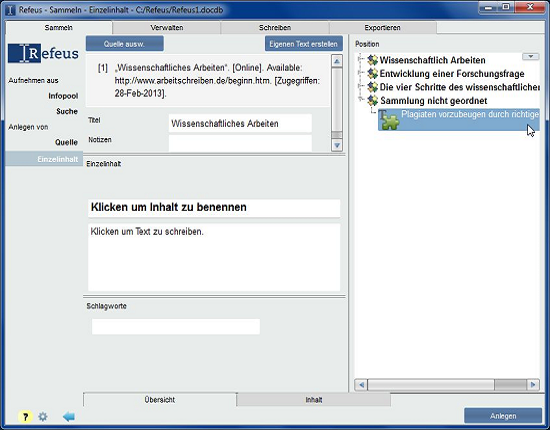The width and height of the screenshot is (550, 430).
Task: Click source panel scroll down arrow
Action: (x=337, y=145)
